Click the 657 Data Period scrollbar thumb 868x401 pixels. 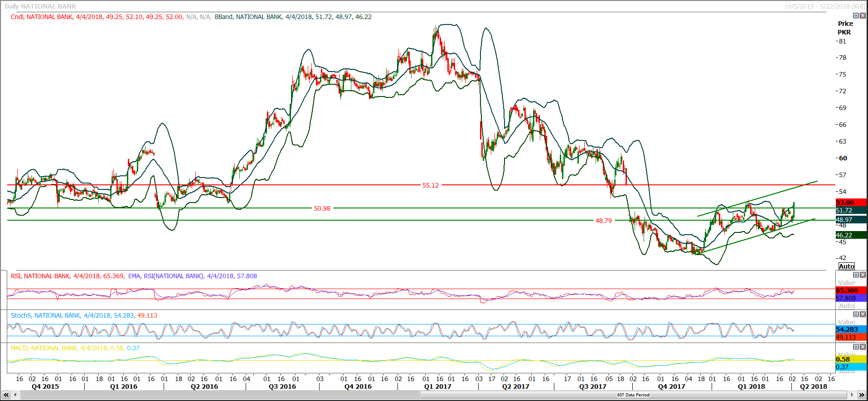pos(633,395)
